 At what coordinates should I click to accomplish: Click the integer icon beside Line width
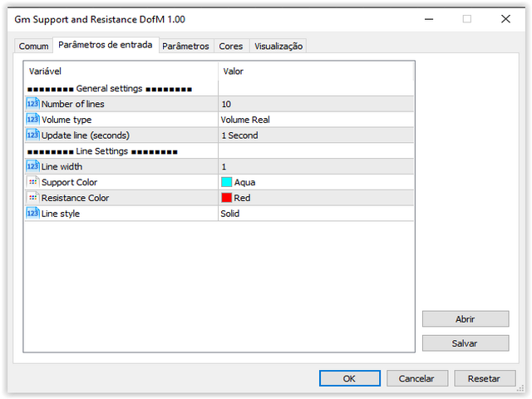click(32, 166)
